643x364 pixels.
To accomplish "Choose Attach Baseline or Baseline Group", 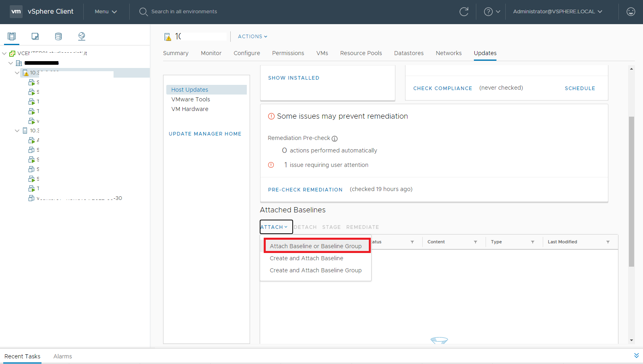I will click(316, 246).
